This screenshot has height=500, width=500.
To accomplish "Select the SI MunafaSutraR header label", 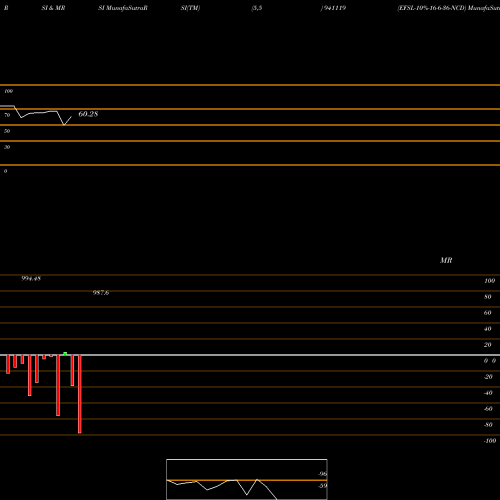I will click(x=123, y=8).
